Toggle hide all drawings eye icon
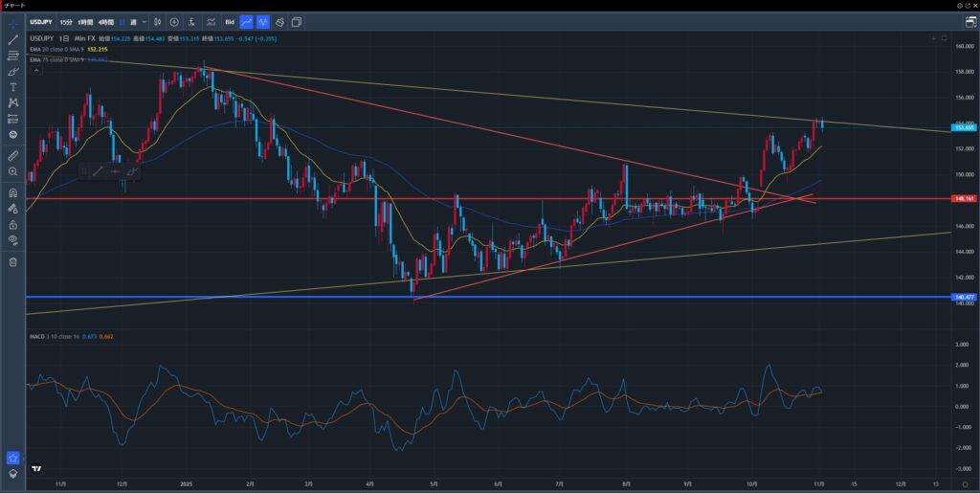Image resolution: width=980 pixels, height=493 pixels. (13, 239)
